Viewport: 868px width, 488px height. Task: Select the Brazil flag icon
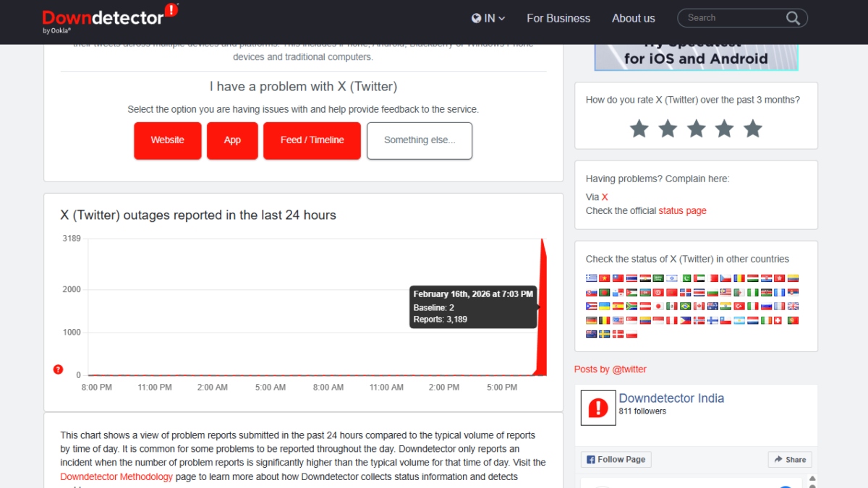[x=685, y=306]
